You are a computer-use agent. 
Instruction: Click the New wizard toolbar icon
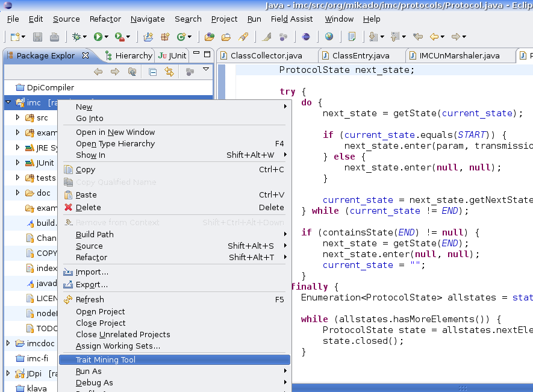14,37
